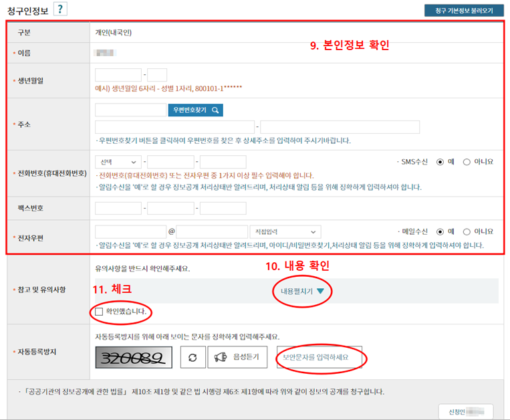Image resolution: width=510 pixels, height=420 pixels.
Task: Click the birthdate six-digit input field
Action: pyautogui.click(x=118, y=75)
